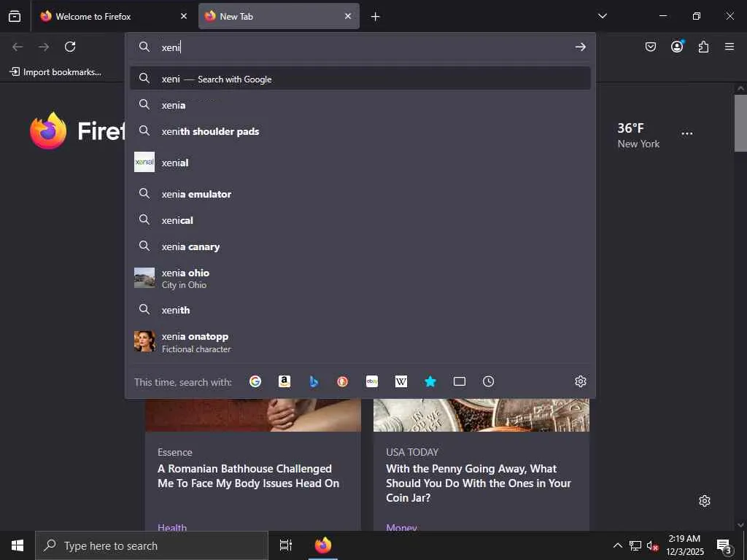Click the address bar text field

pyautogui.click(x=365, y=47)
